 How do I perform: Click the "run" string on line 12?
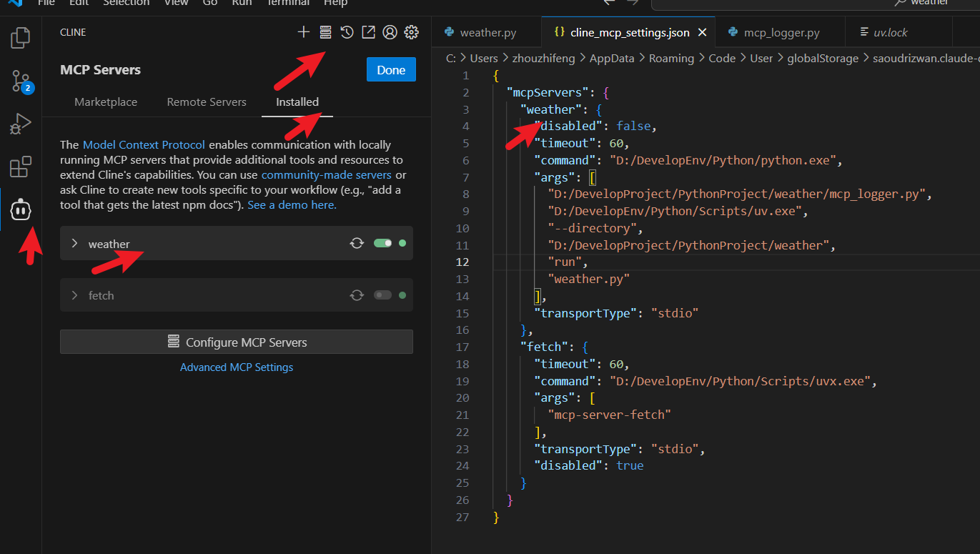click(x=565, y=262)
